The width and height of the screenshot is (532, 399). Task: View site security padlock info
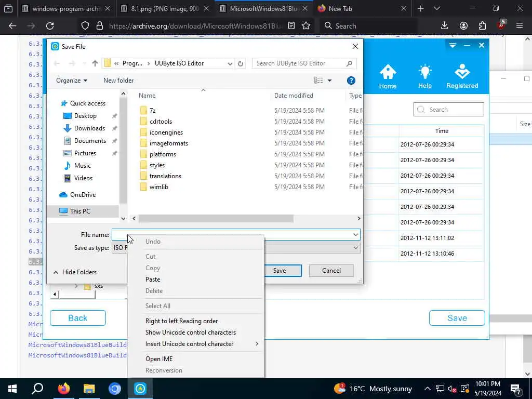[99, 26]
